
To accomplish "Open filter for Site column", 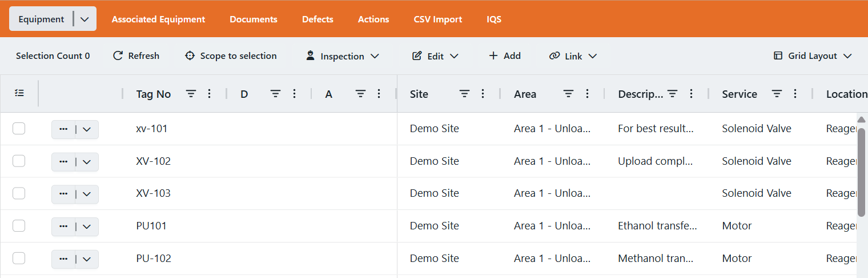I will [465, 93].
